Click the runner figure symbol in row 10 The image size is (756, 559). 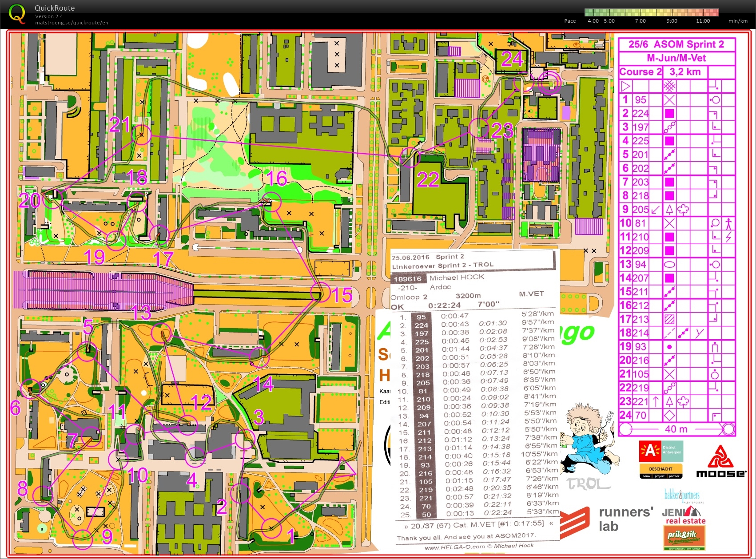tap(728, 223)
